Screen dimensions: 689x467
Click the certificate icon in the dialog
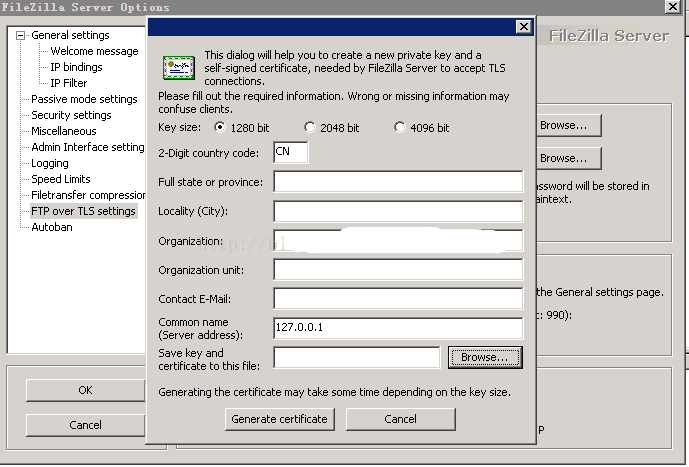point(179,68)
